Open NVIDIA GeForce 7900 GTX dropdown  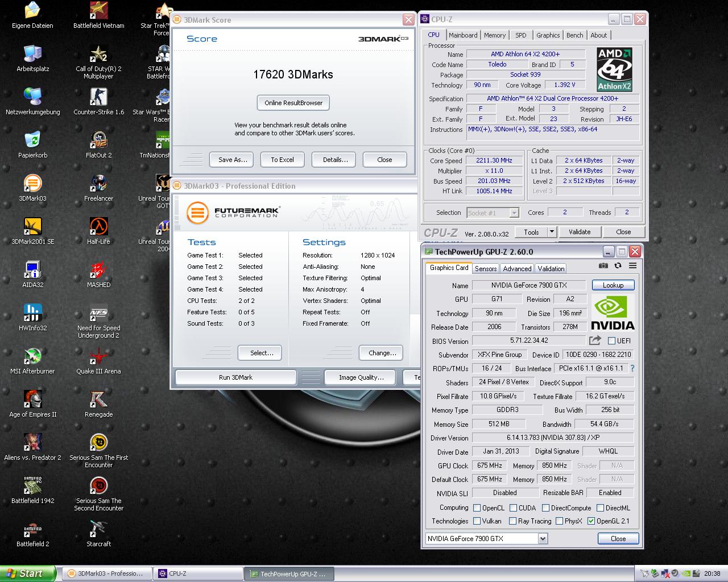486,538
